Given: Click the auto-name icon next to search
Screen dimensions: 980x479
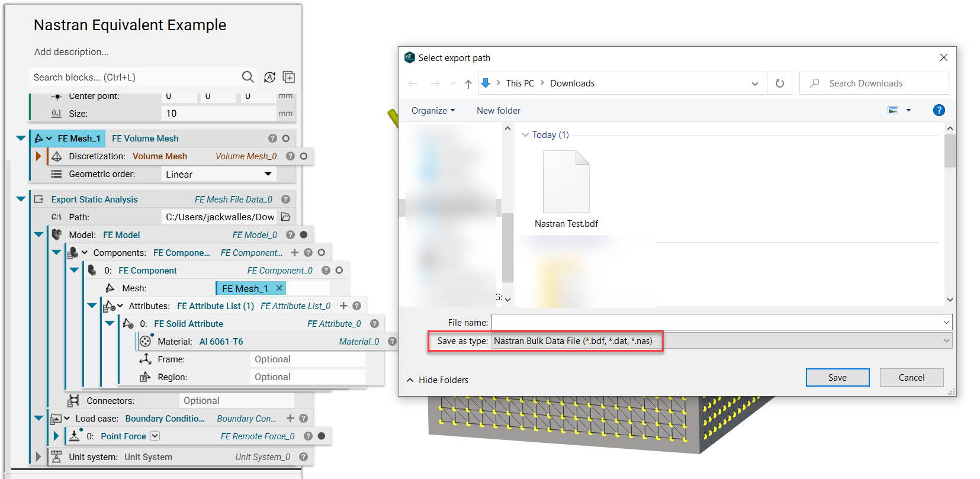Looking at the screenshot, I should point(269,77).
